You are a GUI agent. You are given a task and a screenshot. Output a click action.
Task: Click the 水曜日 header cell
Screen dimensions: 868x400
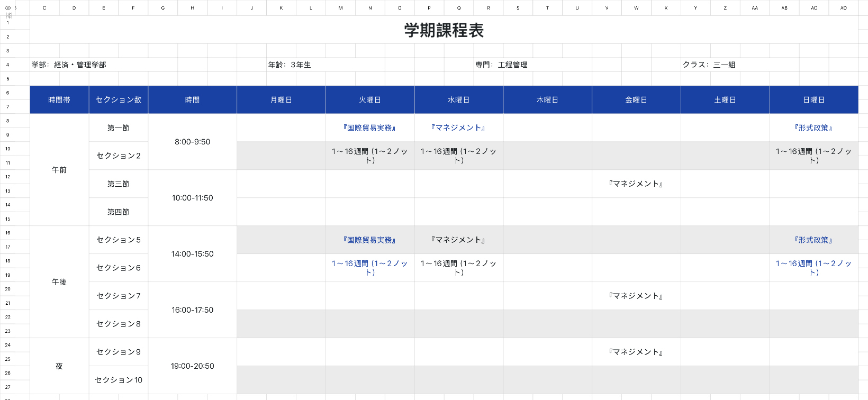point(459,99)
